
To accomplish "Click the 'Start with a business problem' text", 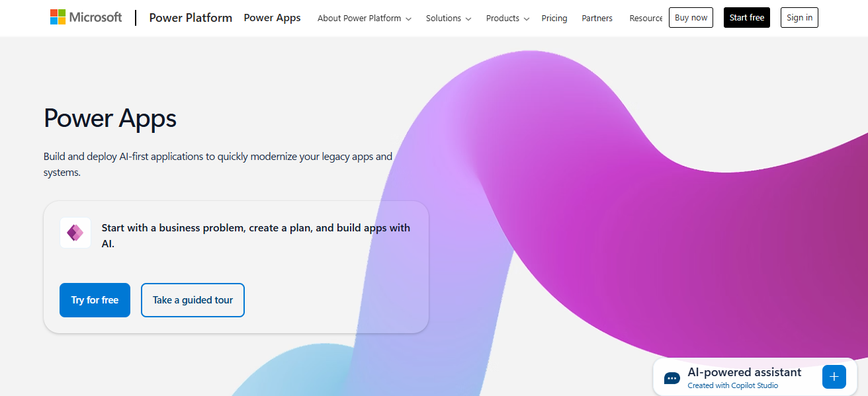I will click(256, 235).
